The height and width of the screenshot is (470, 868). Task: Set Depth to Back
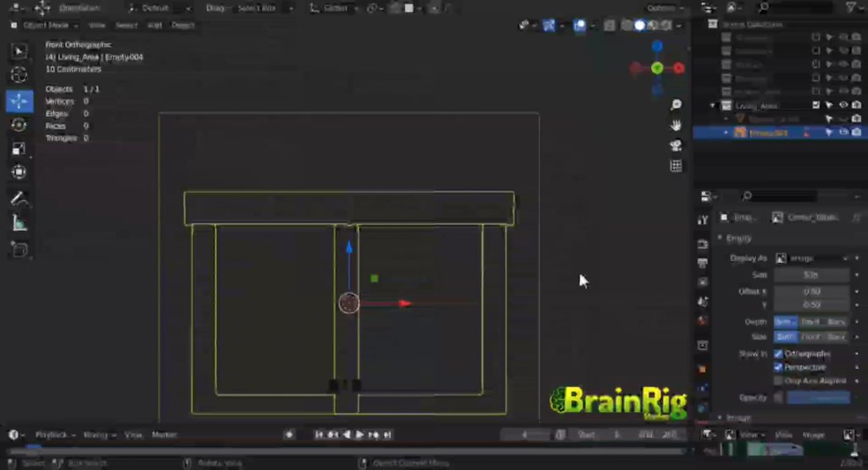coord(837,322)
